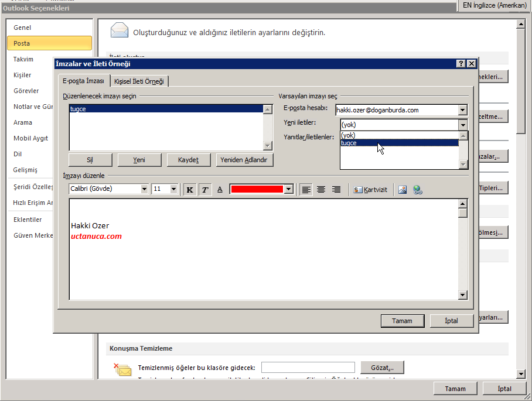The width and height of the screenshot is (532, 401).
Task: Switch to Kişisel İleti Örneği tab
Action: coord(139,81)
